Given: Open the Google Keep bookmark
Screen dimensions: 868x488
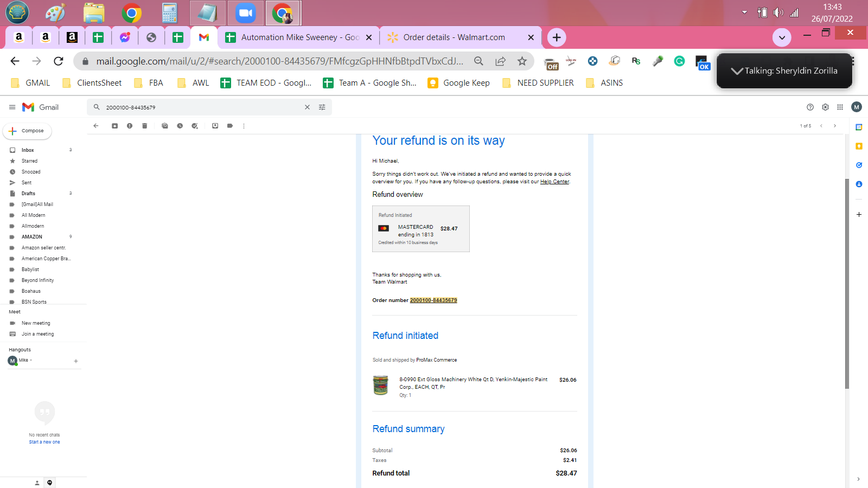Looking at the screenshot, I should 459,83.
